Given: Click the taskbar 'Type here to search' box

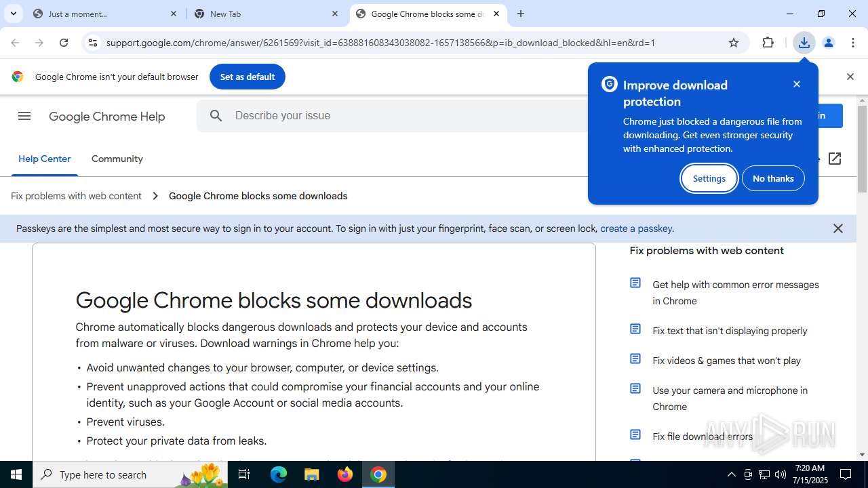Looking at the screenshot, I should coord(132,474).
